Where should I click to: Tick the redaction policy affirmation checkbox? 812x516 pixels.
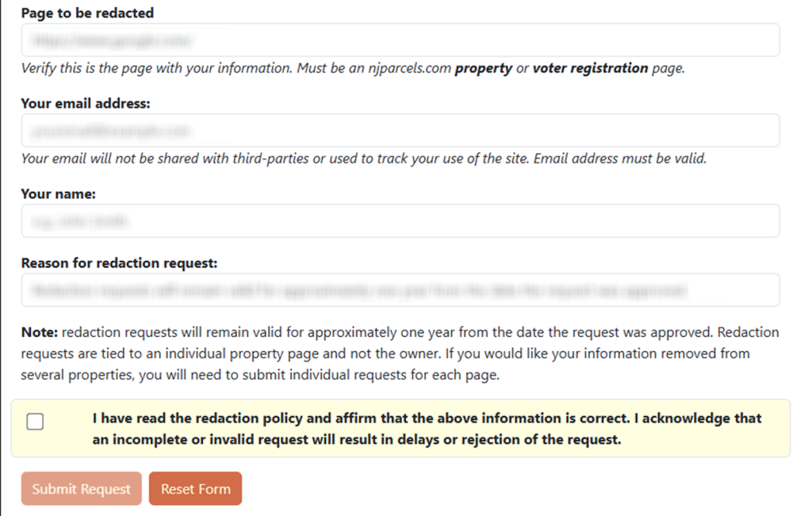coord(35,422)
